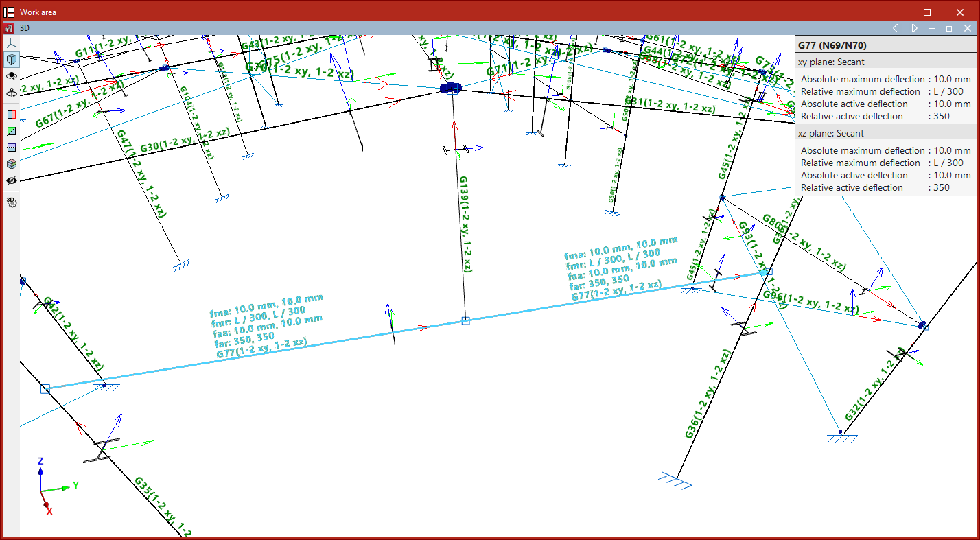Go to next view with the right arrow
Viewport: 980px width, 540px height.
914,28
